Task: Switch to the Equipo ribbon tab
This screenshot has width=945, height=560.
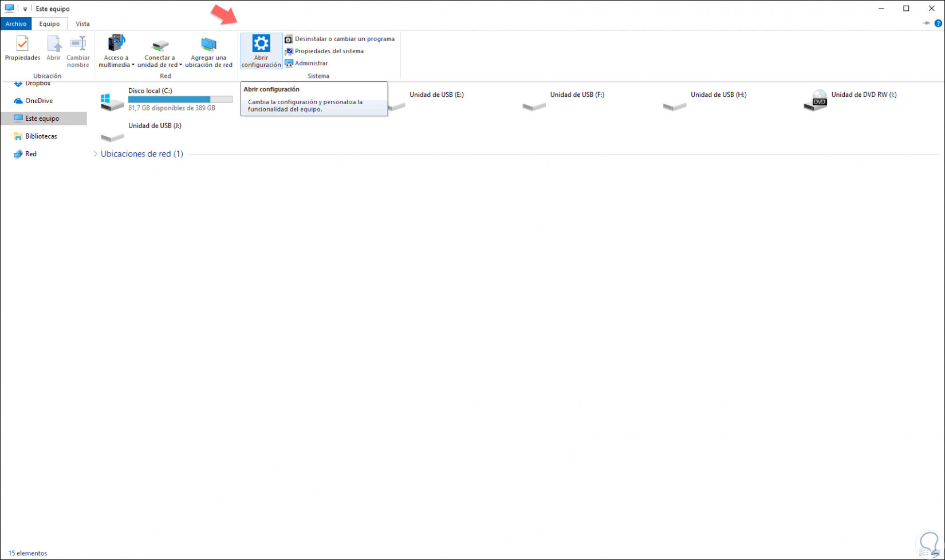Action: click(x=49, y=24)
